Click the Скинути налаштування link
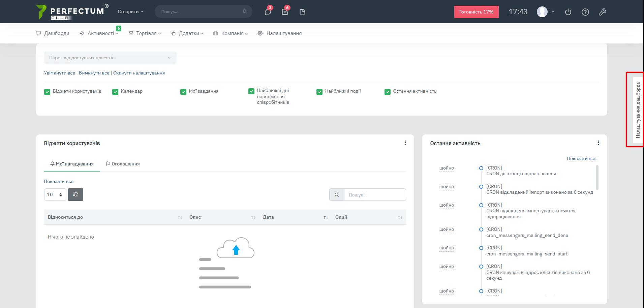The width and height of the screenshot is (644, 308). pyautogui.click(x=139, y=73)
